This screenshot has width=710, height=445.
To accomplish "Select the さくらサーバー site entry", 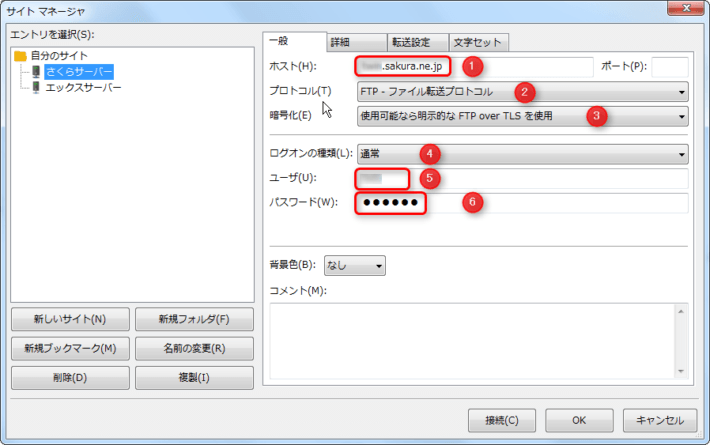I will point(79,72).
